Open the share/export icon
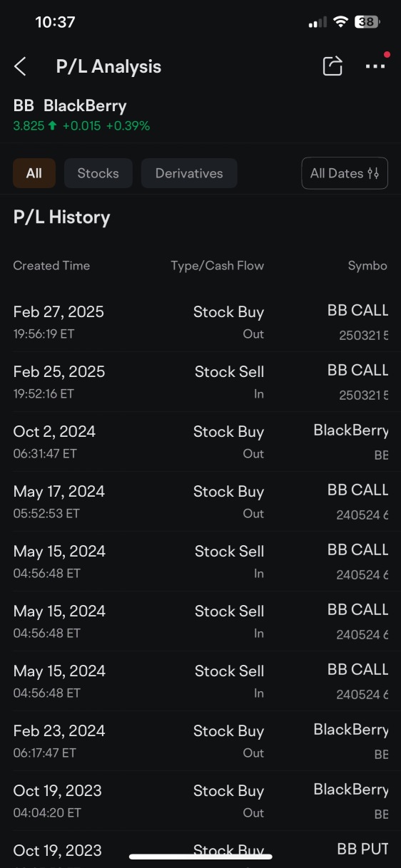Viewport: 401px width, 868px height. [x=333, y=66]
